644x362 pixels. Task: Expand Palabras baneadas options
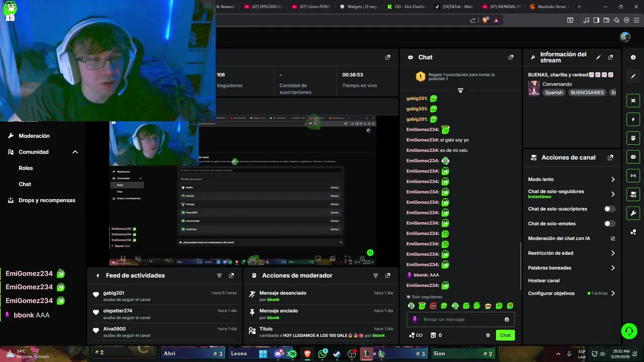(613, 268)
